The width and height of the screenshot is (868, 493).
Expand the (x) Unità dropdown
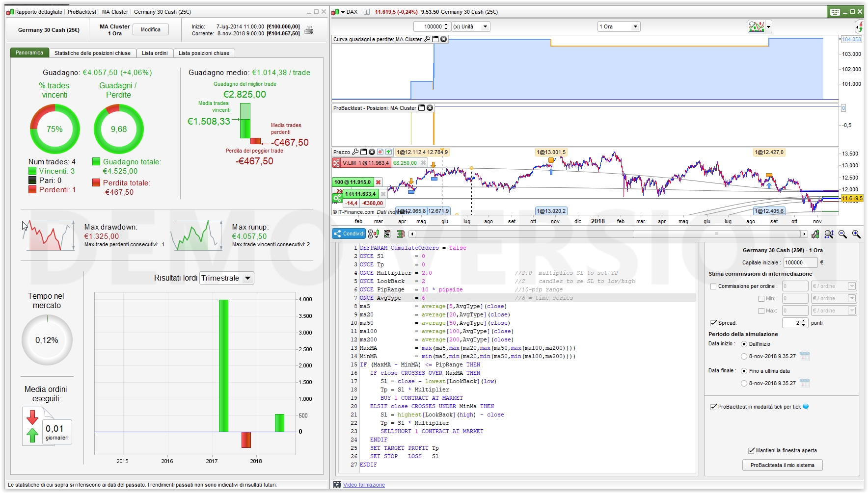coord(470,26)
